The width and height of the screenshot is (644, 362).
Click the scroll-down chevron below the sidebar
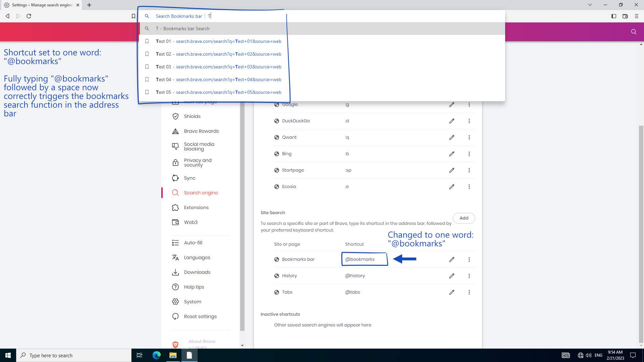click(x=242, y=346)
